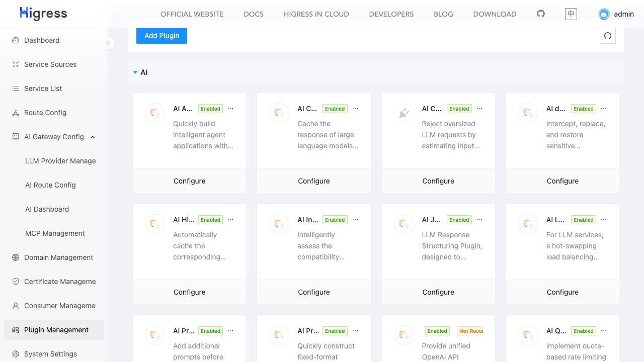Click the icon of the 'Intelligently assess' plugin

tap(279, 224)
